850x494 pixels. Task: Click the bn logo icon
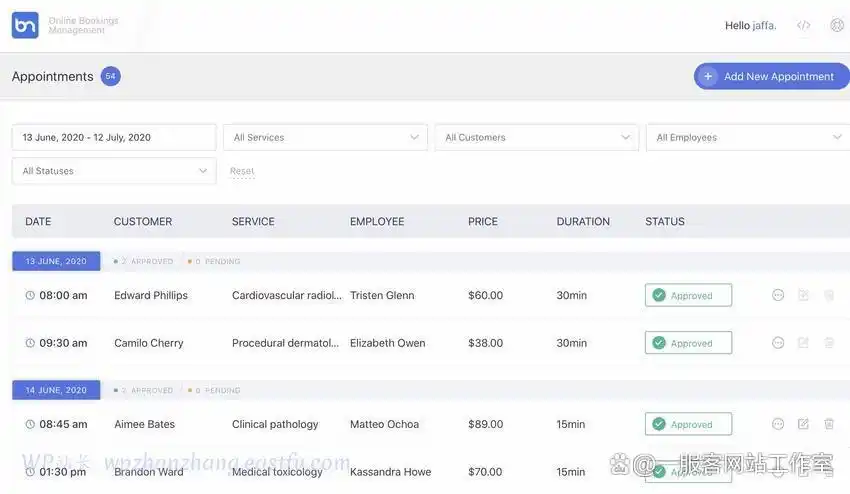click(x=25, y=25)
